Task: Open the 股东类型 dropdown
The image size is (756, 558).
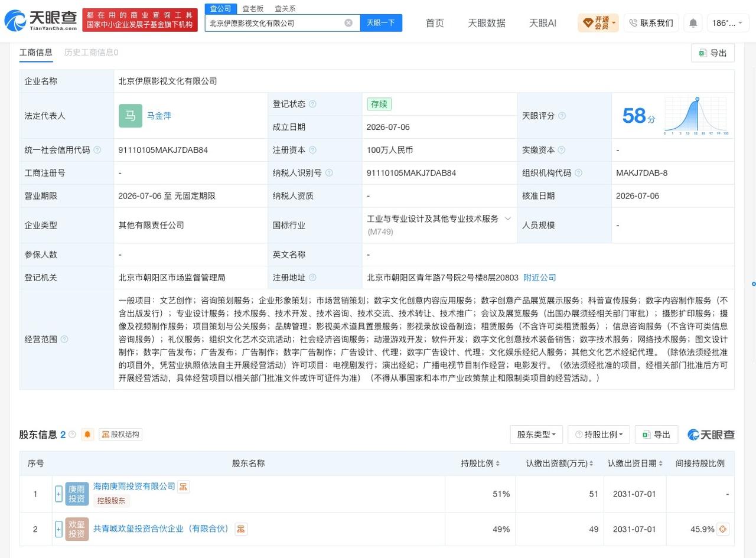Action: coord(536,435)
